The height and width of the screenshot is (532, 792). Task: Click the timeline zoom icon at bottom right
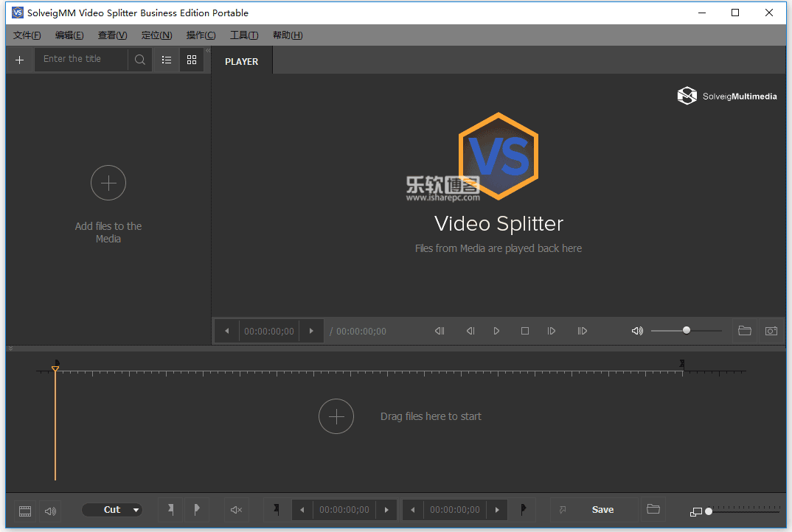(x=695, y=512)
